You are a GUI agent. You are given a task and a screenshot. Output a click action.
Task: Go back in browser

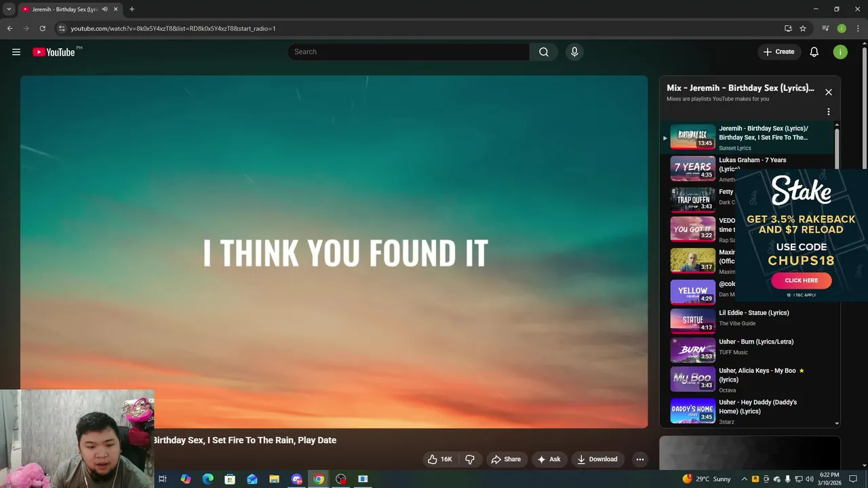click(x=9, y=28)
